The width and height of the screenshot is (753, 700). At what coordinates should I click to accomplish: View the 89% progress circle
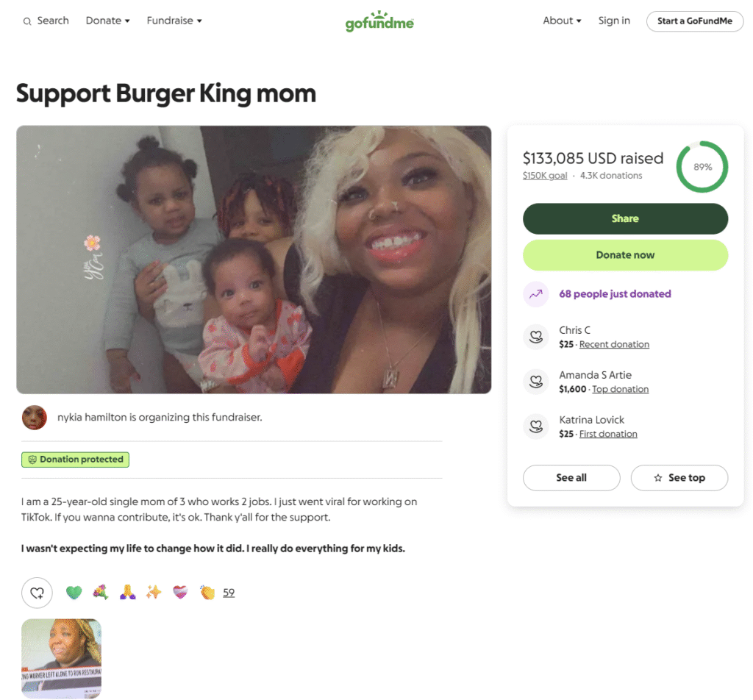coord(702,167)
